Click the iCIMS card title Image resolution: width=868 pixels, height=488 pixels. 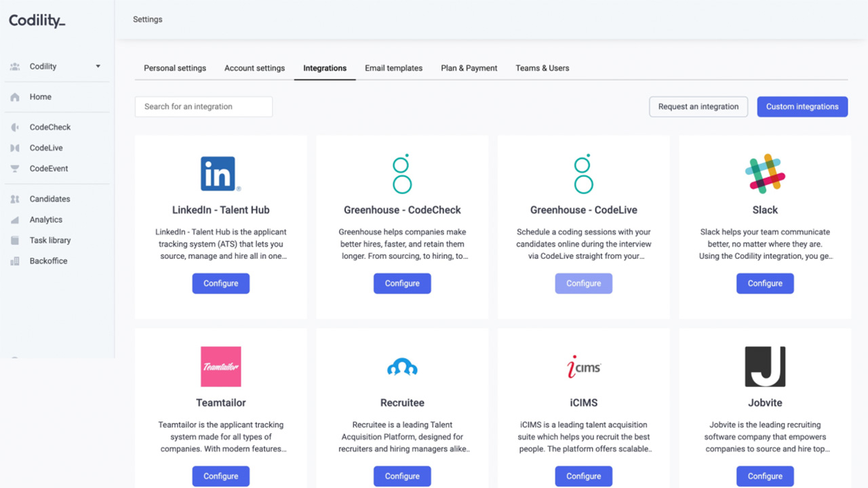pos(583,403)
